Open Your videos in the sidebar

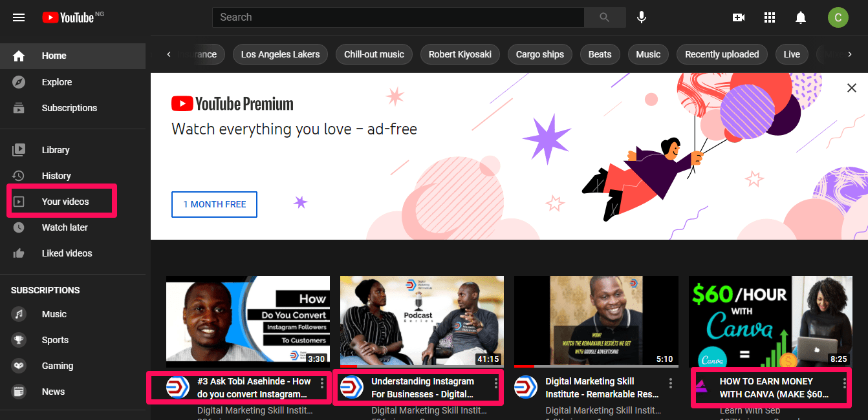[x=65, y=202]
